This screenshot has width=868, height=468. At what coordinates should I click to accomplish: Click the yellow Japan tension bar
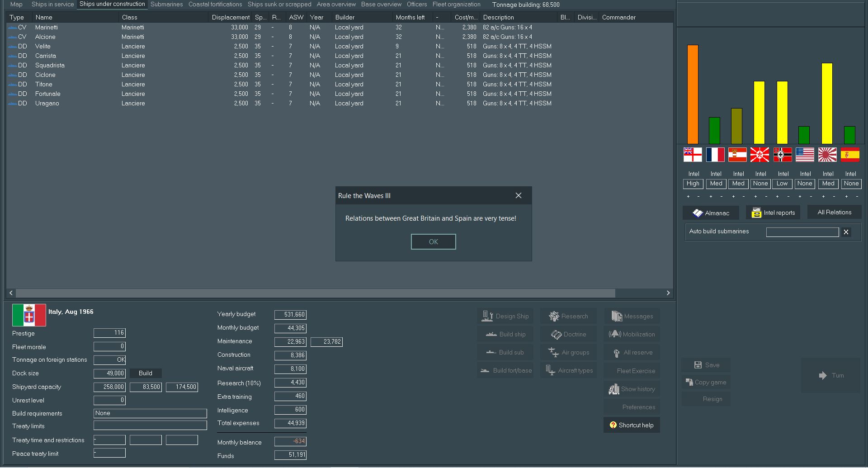pyautogui.click(x=827, y=103)
